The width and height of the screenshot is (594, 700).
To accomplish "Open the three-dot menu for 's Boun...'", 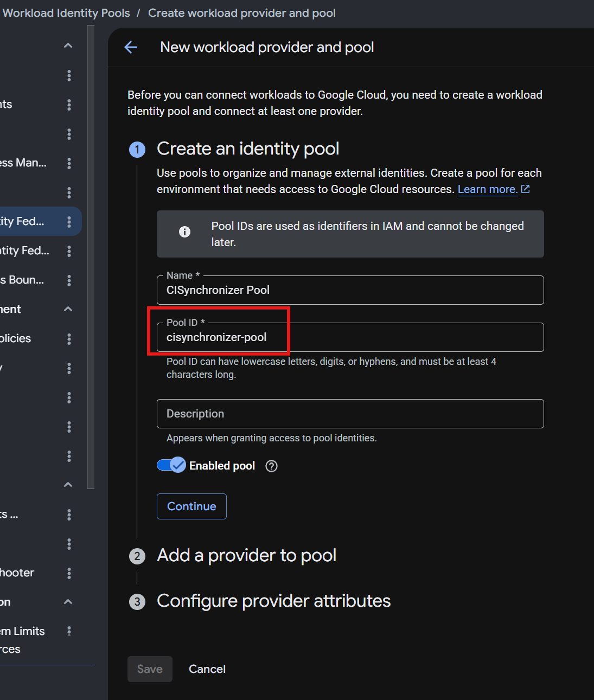I will [x=69, y=280].
